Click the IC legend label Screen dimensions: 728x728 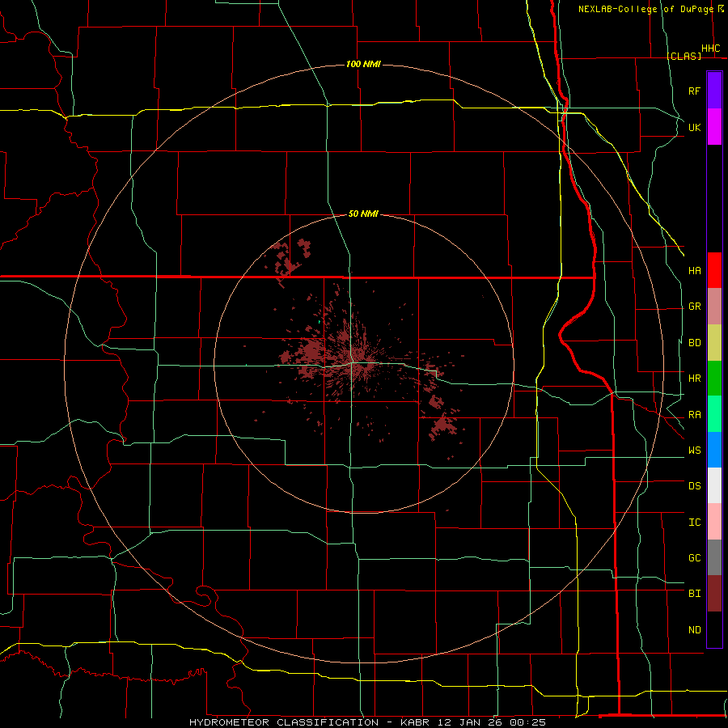coord(694,523)
